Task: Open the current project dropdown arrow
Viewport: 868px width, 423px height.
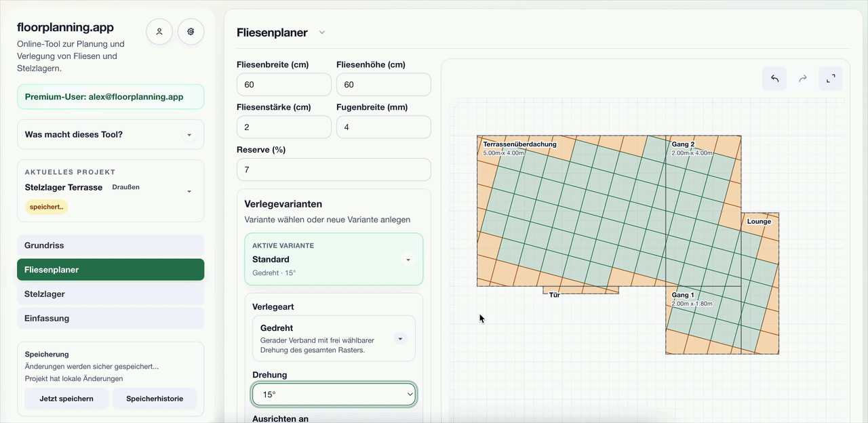Action: (189, 191)
